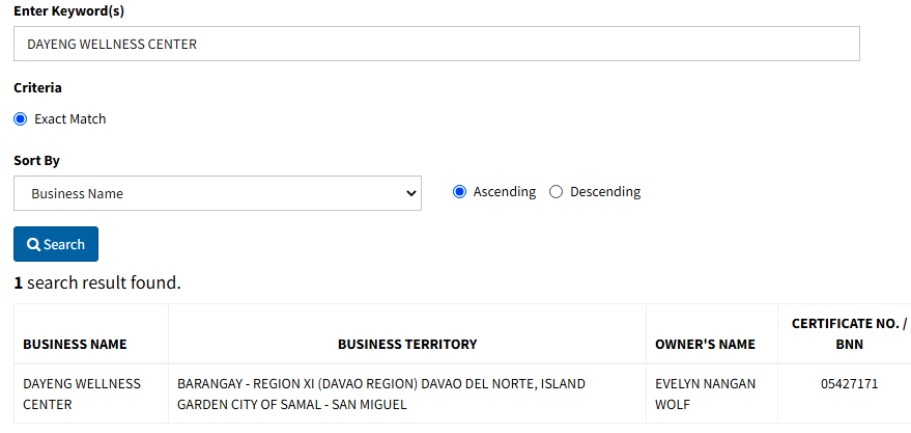
Task: Select the Exact Match criteria option
Action: tap(20, 119)
